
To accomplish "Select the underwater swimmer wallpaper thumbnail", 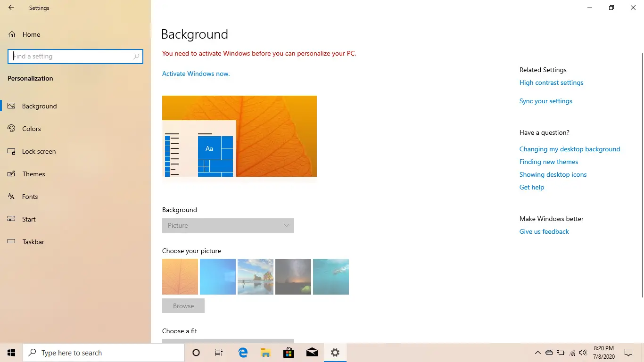I will point(331,277).
